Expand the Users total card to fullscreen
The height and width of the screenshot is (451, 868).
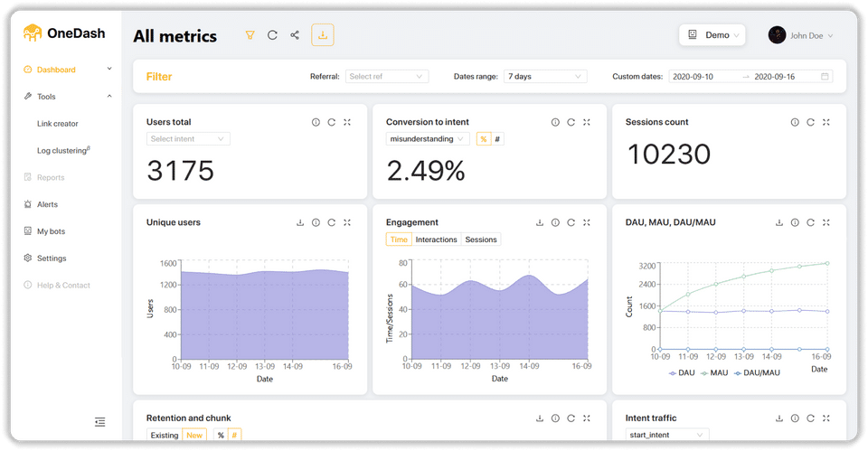347,122
